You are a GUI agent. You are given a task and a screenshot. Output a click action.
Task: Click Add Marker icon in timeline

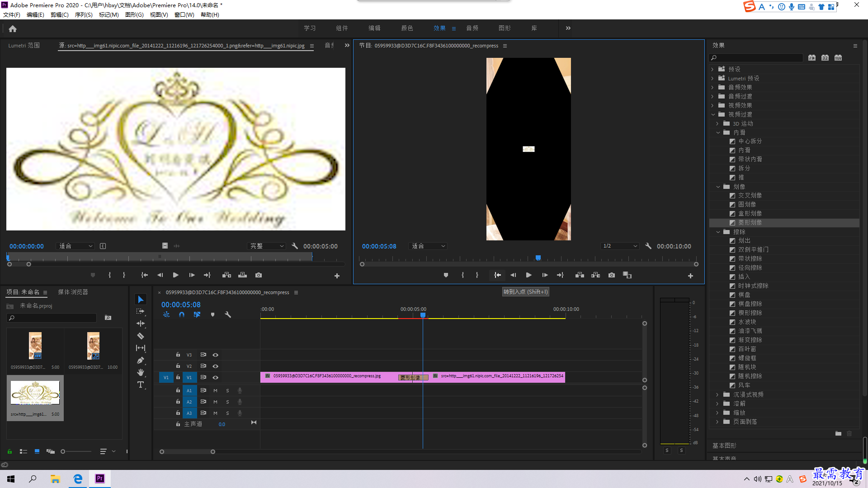pyautogui.click(x=212, y=314)
